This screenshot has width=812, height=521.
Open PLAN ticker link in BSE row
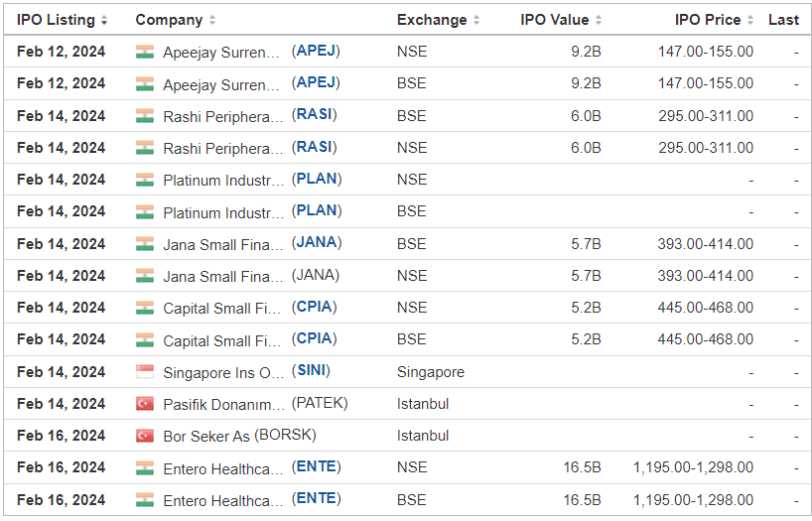click(x=317, y=210)
